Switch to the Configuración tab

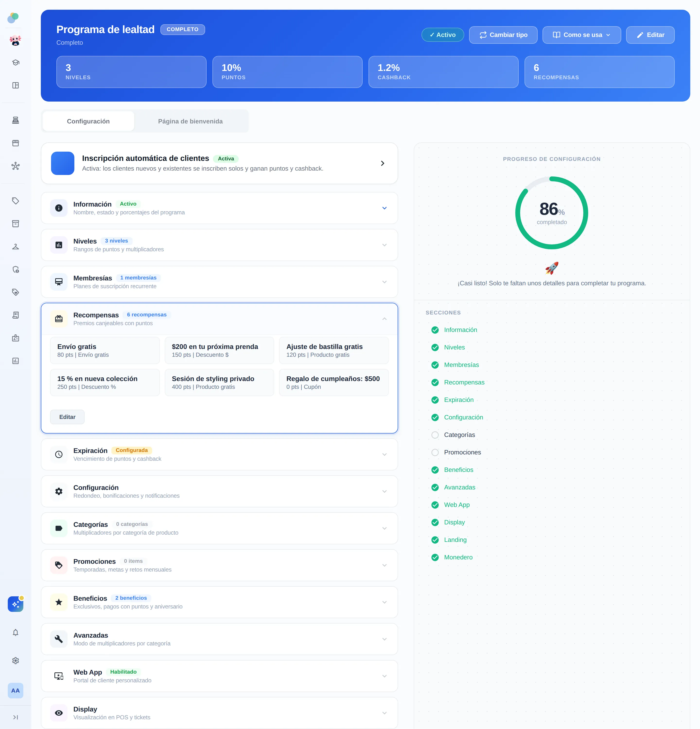coord(88,121)
